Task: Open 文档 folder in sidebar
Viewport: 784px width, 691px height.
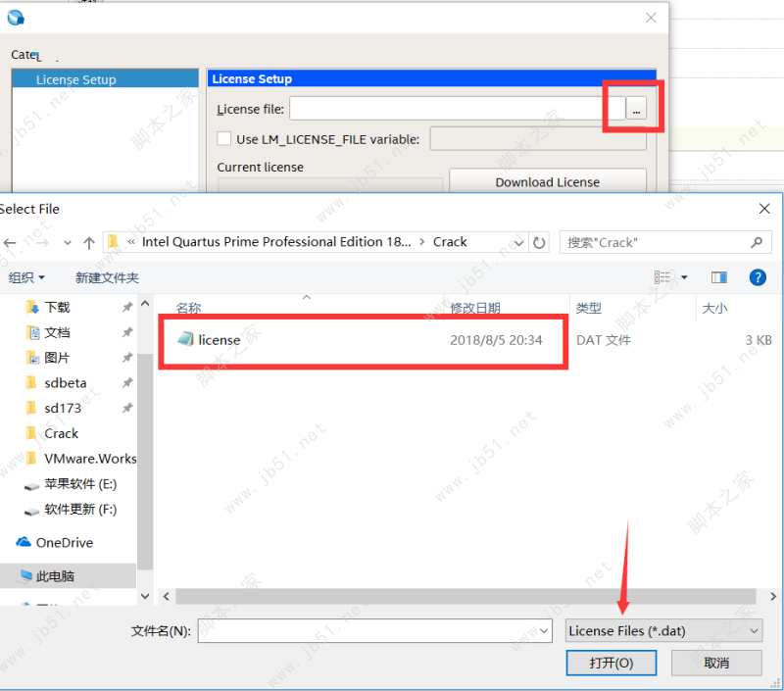Action: click(x=57, y=332)
